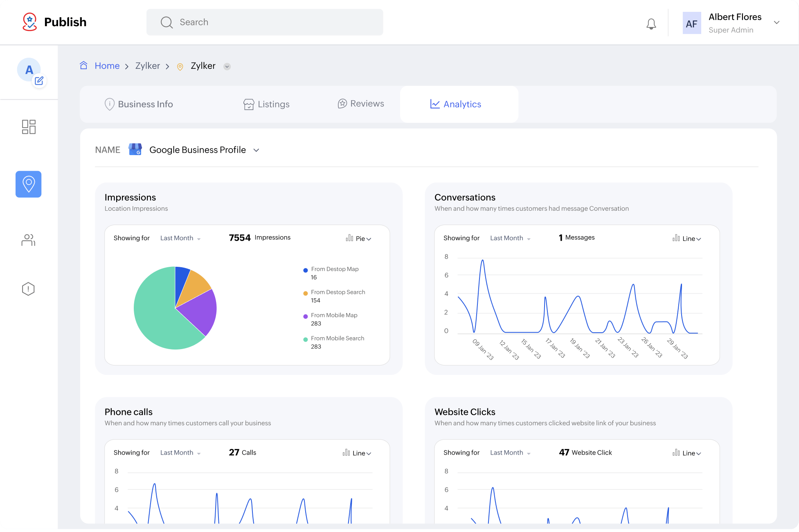The height and width of the screenshot is (532, 799).
Task: Click the 09 Jan '23 axis label
Action: point(483,349)
